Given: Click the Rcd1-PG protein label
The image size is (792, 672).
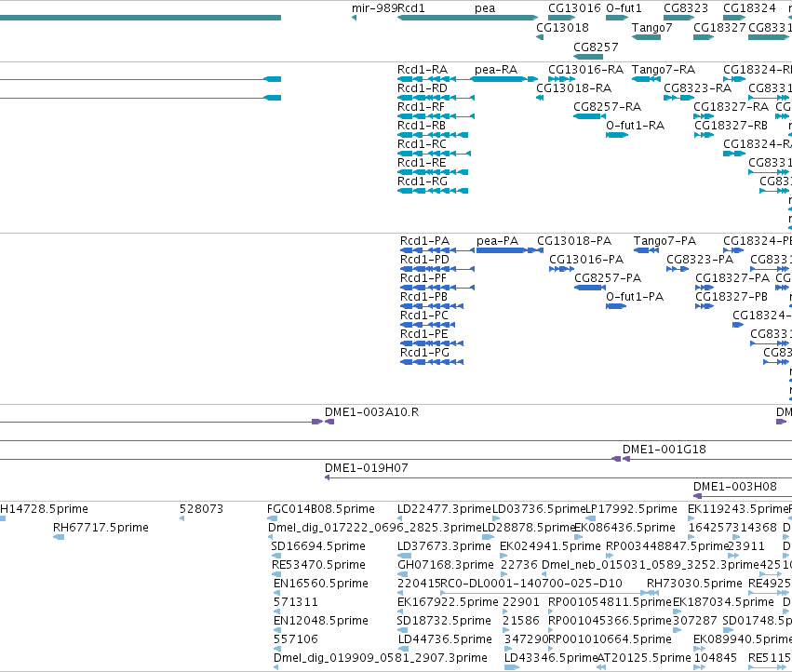Looking at the screenshot, I should (424, 353).
